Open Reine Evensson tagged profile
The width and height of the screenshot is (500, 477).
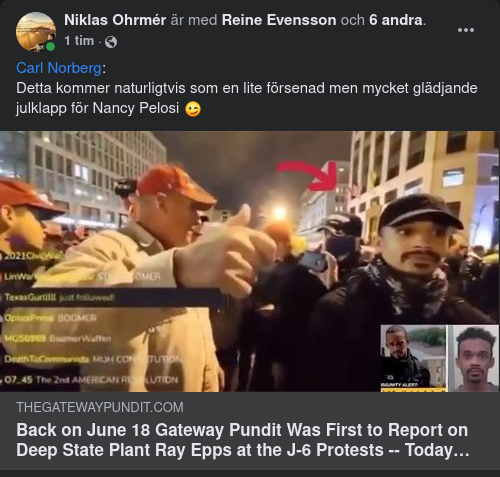279,20
